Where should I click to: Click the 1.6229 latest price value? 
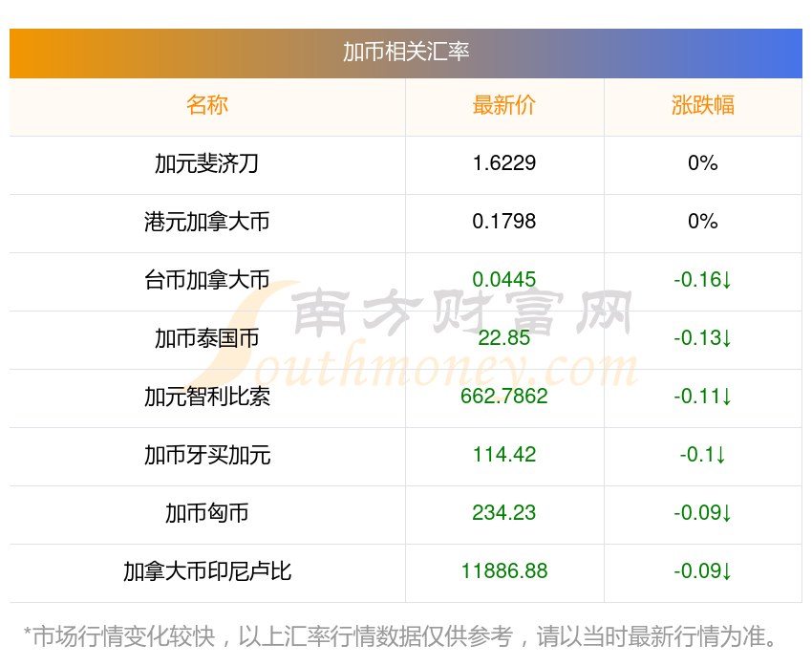tap(504, 163)
